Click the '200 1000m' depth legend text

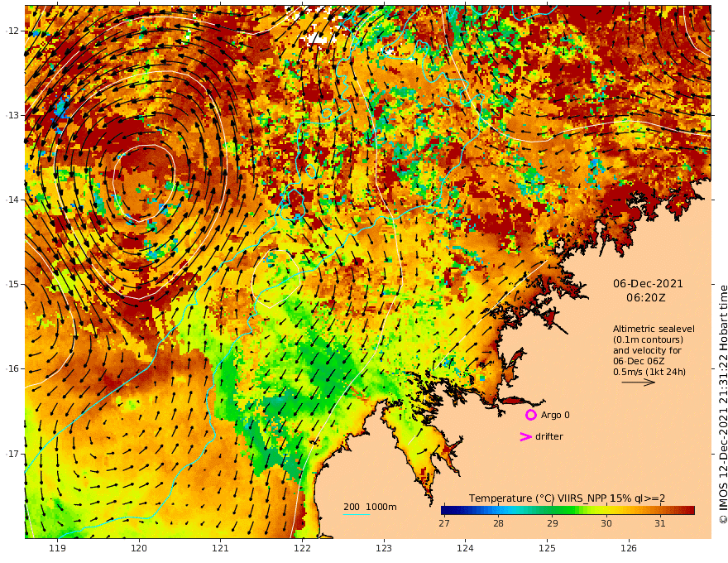[370, 507]
